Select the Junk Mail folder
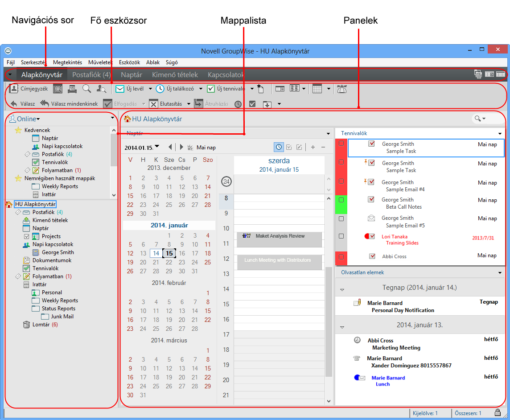Viewport: 510px width, 420px height. click(58, 316)
